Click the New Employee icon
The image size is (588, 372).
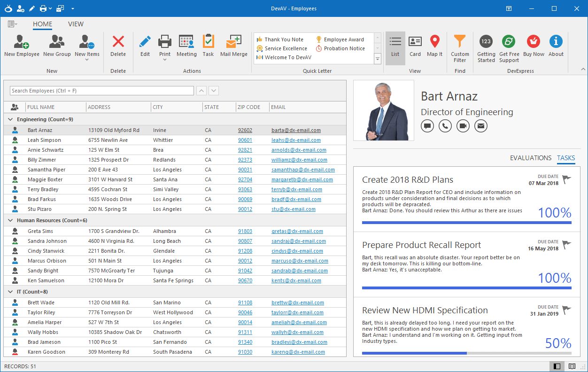22,46
